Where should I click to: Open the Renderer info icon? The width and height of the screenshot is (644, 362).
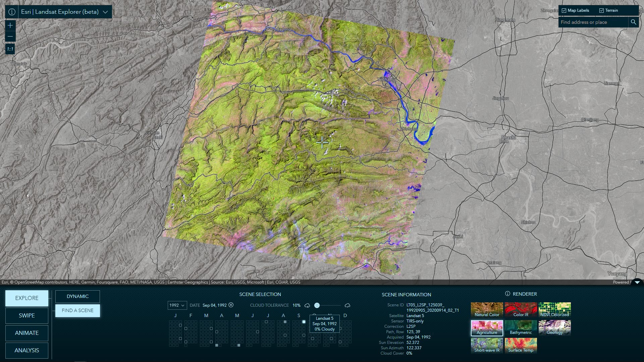507,294
